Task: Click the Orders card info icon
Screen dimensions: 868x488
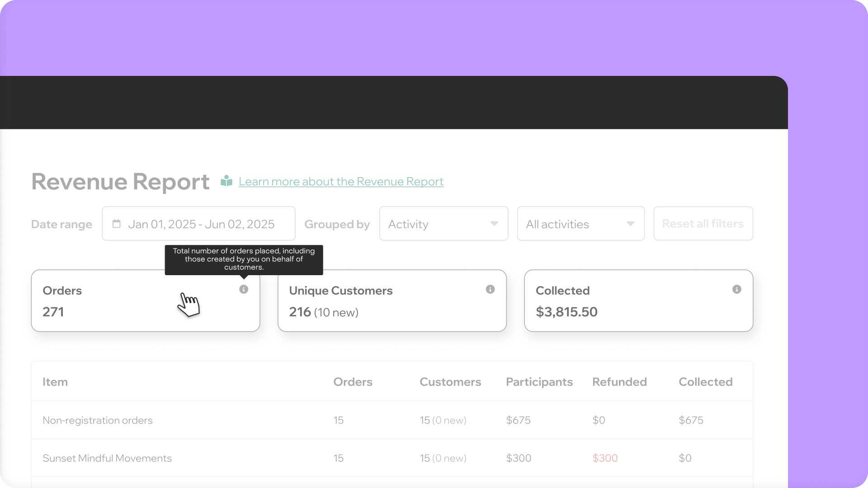Action: pyautogui.click(x=244, y=289)
